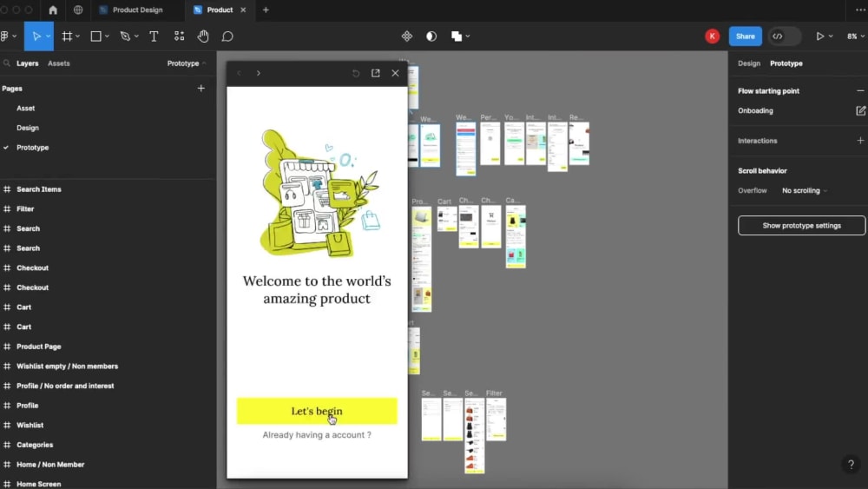Click the Create component icon
Image resolution: width=868 pixels, height=489 pixels.
407,36
